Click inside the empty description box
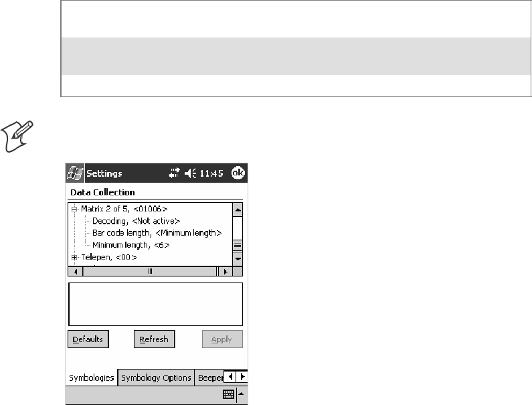Viewport: 532px width, 405px height. [156, 304]
